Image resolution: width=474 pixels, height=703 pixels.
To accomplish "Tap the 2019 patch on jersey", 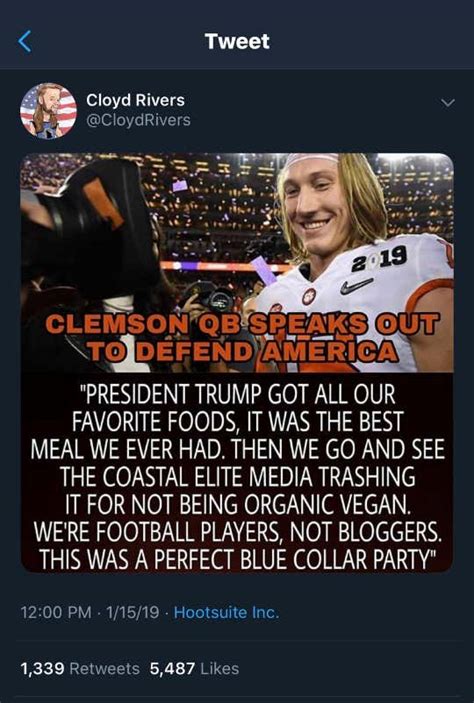I will click(x=379, y=259).
